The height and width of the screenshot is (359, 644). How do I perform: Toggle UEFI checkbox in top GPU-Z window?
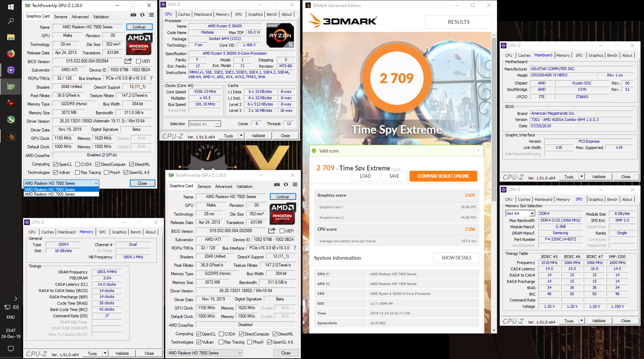(x=138, y=61)
